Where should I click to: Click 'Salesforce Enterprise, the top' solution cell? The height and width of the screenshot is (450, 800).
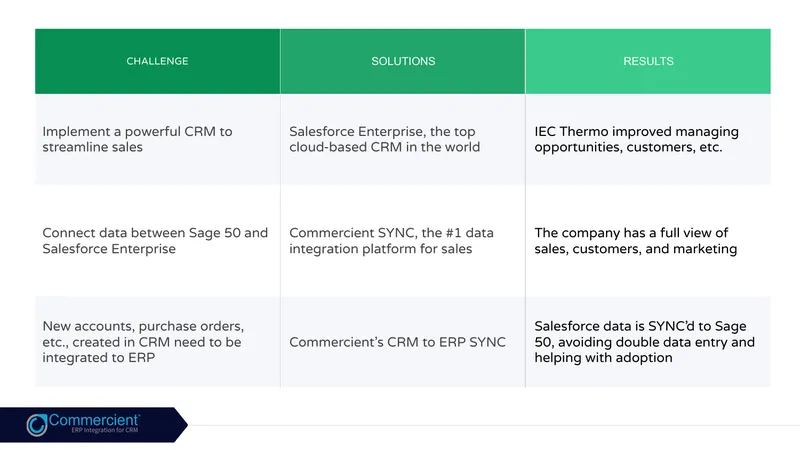point(403,139)
